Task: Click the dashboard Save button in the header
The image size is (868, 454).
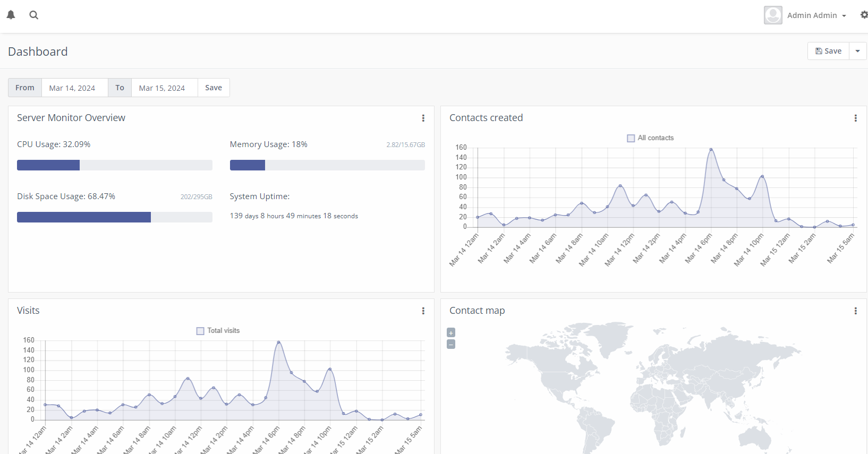Action: [829, 51]
